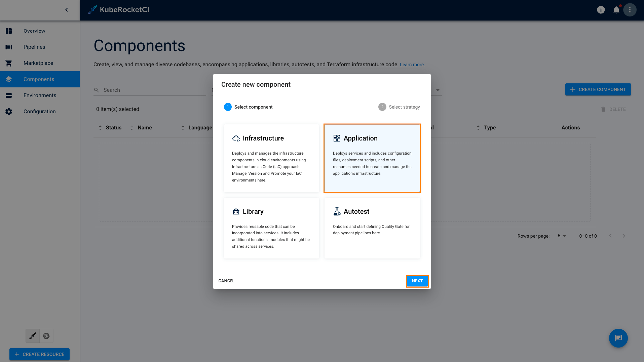Collapse the sidebar using the left chevron
644x362 pixels.
(x=66, y=10)
